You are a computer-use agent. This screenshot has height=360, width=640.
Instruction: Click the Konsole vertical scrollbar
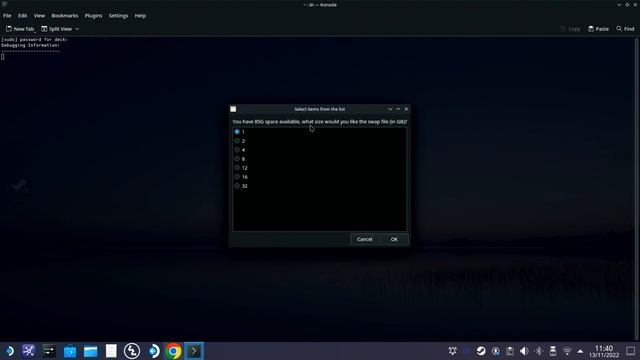(636, 188)
